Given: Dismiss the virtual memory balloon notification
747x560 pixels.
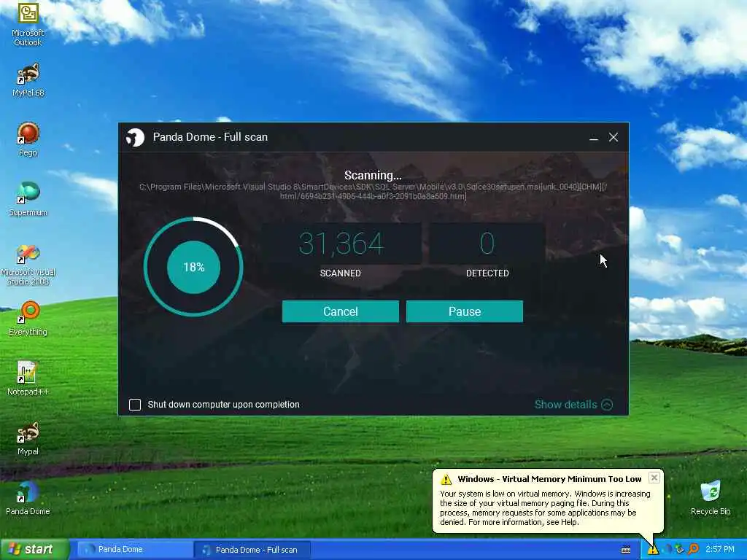Looking at the screenshot, I should (654, 478).
